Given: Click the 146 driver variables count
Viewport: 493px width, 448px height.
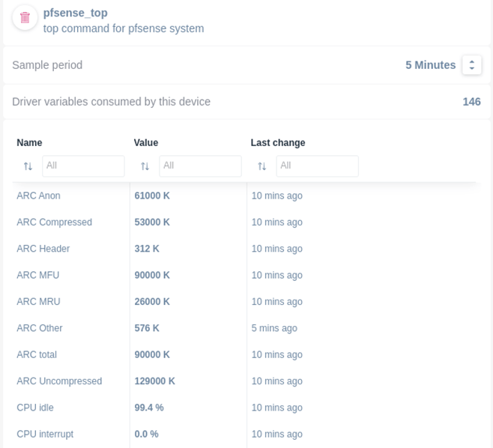Looking at the screenshot, I should click(471, 102).
